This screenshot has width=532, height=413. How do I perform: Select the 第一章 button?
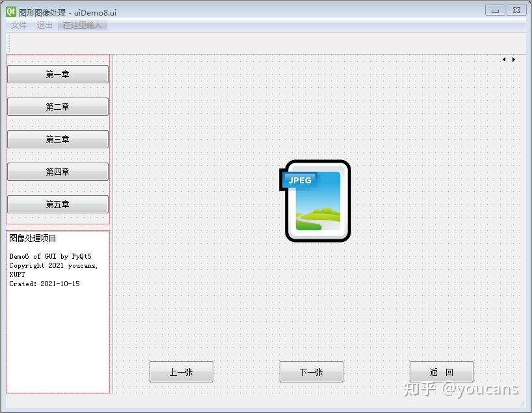[58, 74]
